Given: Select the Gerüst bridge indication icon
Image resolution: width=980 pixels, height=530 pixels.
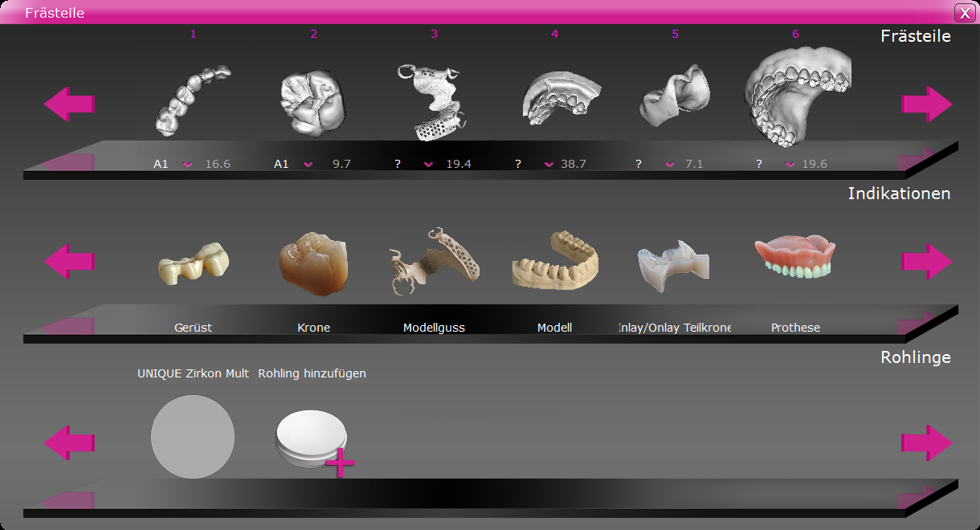Looking at the screenshot, I should coord(193,263).
